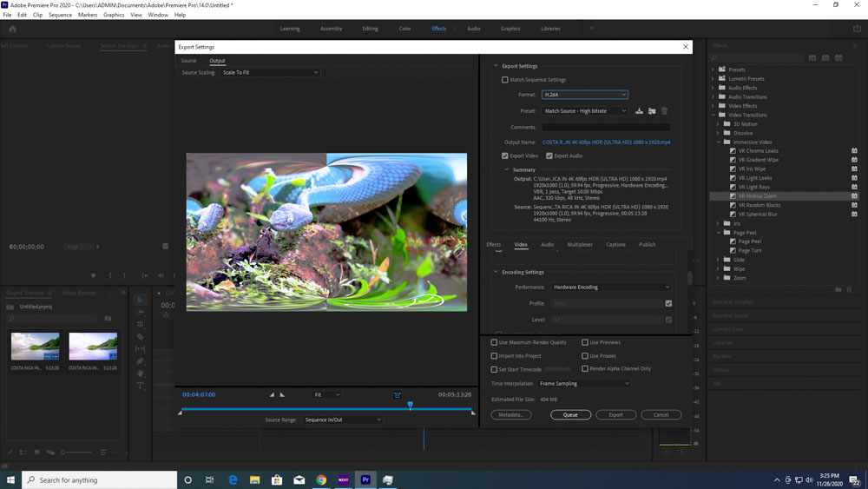Click the blue Output Name link

click(x=606, y=142)
